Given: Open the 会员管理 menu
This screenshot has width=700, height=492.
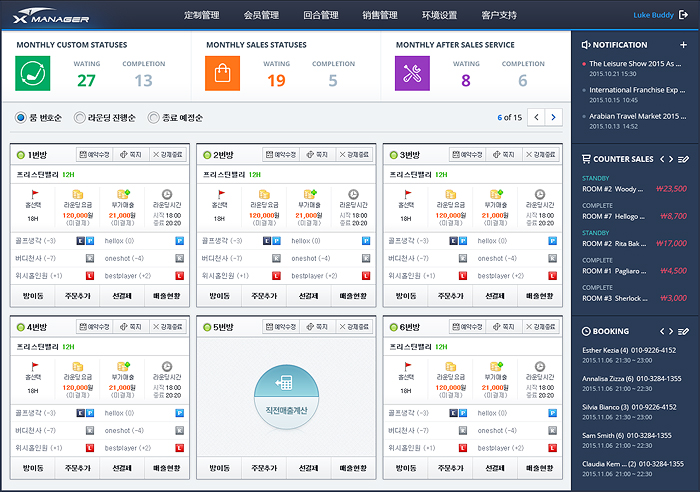Looking at the screenshot, I should tap(261, 16).
